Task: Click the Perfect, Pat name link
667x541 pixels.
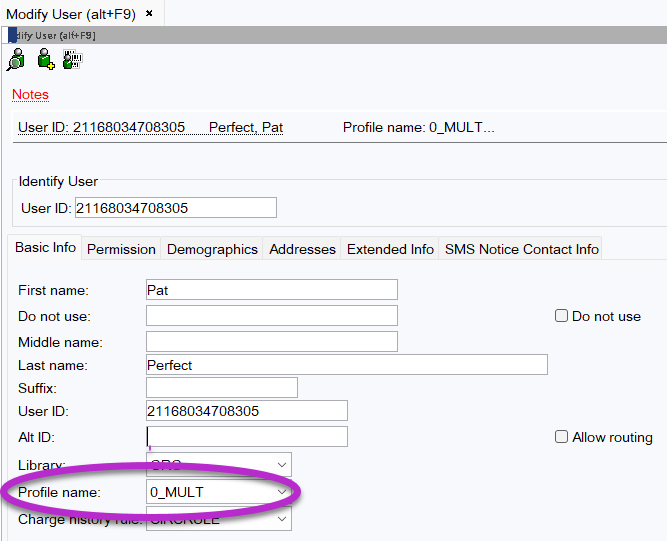Action: pyautogui.click(x=245, y=128)
